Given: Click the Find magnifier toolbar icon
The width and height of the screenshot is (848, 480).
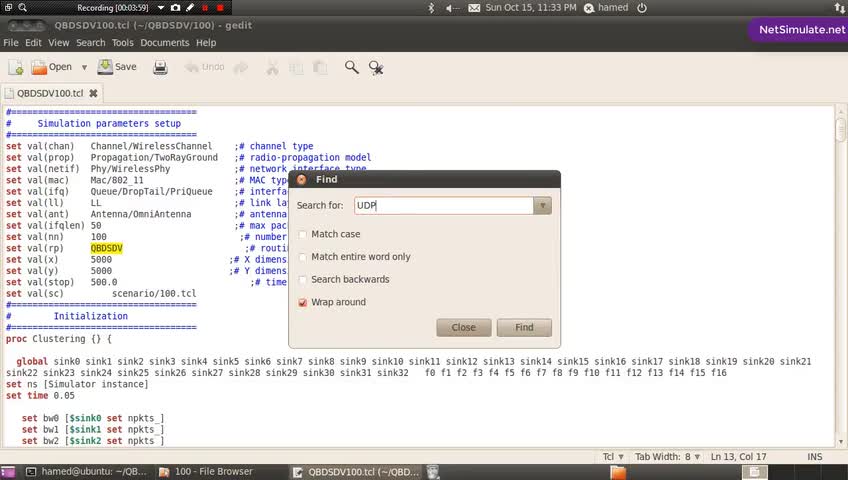Looking at the screenshot, I should (x=352, y=67).
